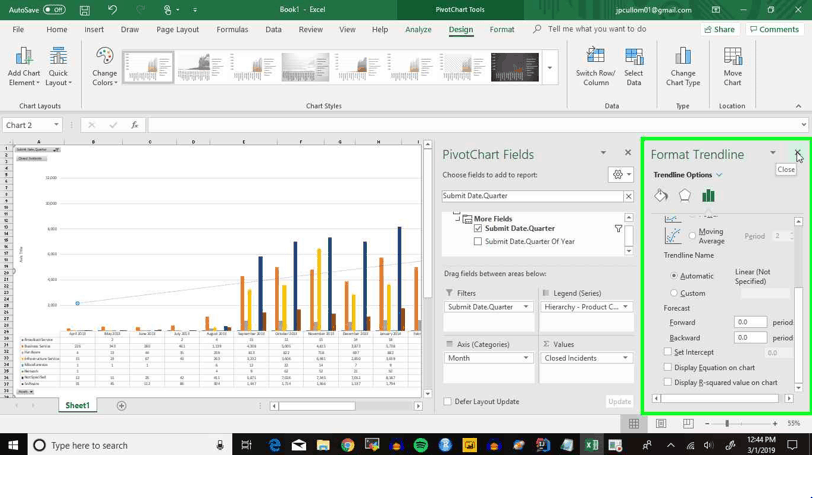
Task: Switch to Page Break Preview
Action: point(688,424)
